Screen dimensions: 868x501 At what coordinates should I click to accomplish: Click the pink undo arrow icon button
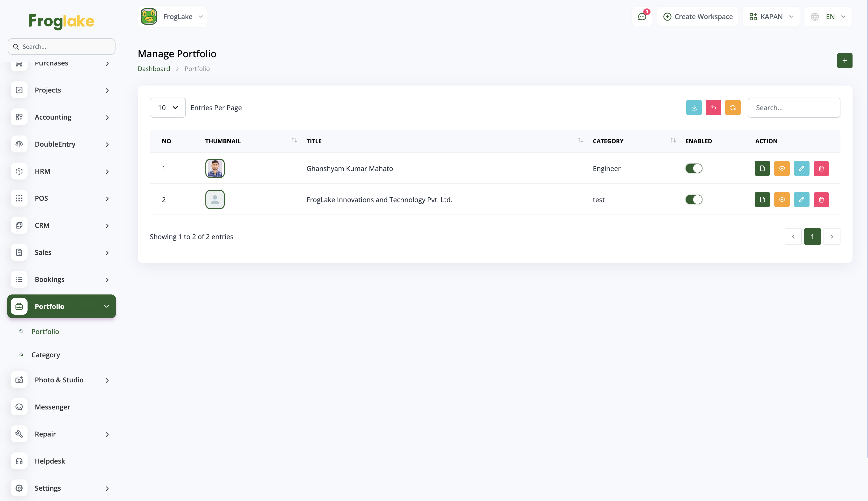(713, 108)
